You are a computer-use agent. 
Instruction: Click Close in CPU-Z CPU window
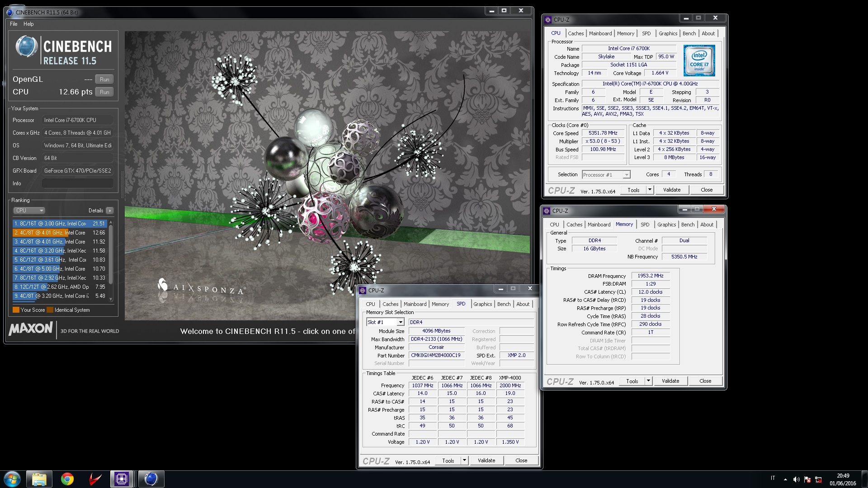pyautogui.click(x=707, y=190)
